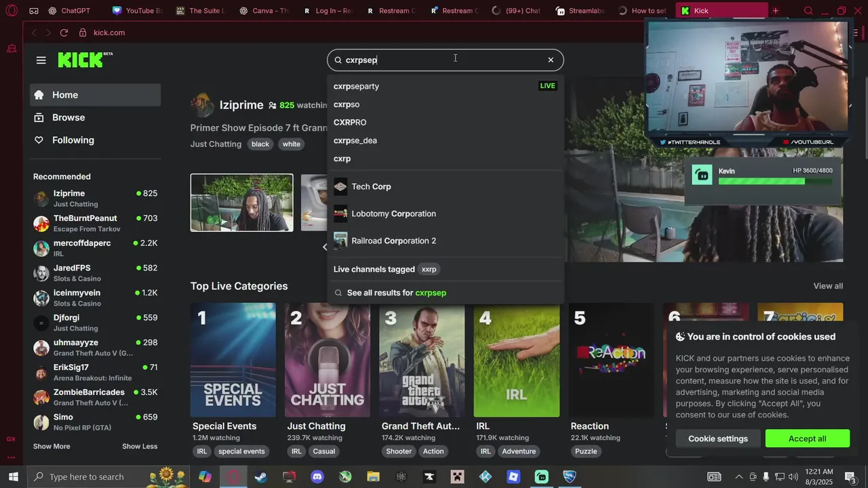
Task: Open the Opera menu logo
Action: (12, 11)
